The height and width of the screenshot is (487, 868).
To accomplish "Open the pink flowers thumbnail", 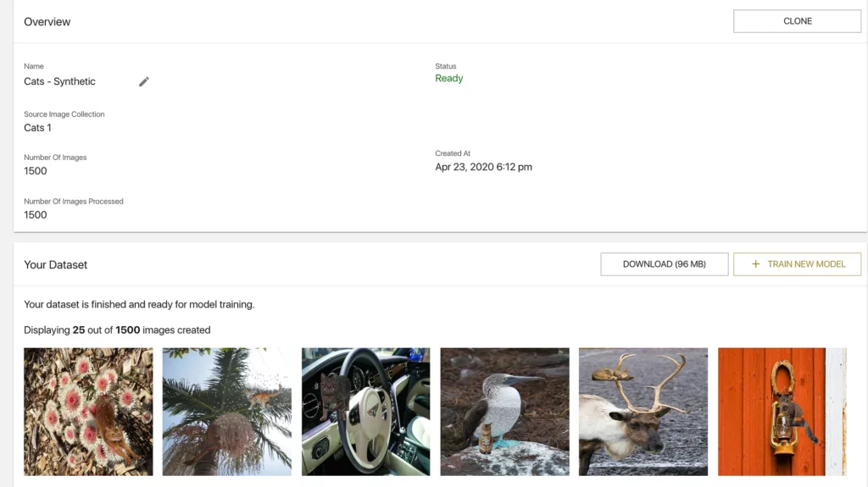I will (x=88, y=412).
